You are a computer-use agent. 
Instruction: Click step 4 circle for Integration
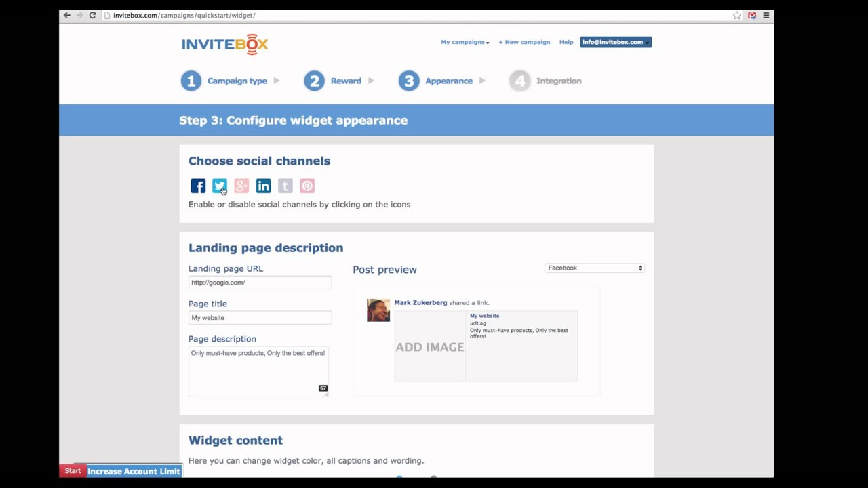tap(520, 81)
